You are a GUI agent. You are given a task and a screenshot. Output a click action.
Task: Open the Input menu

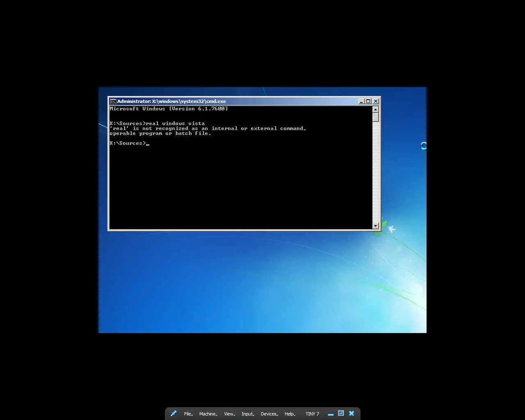pos(248,414)
